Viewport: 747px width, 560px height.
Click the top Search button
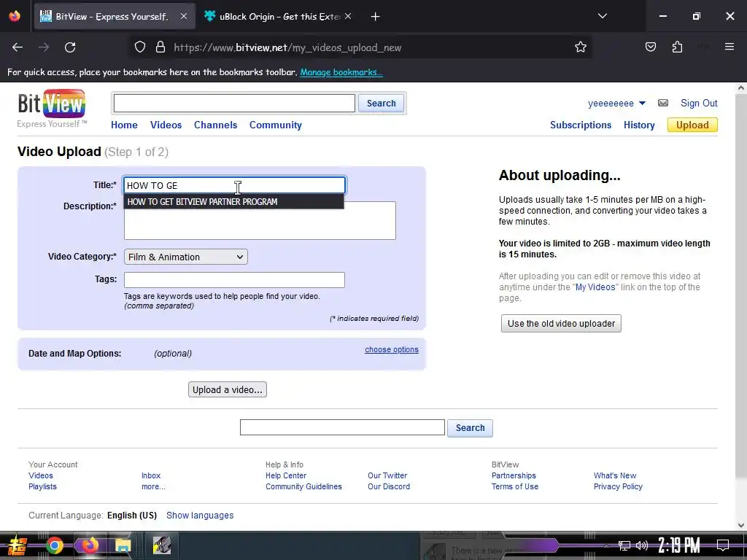[x=381, y=104]
